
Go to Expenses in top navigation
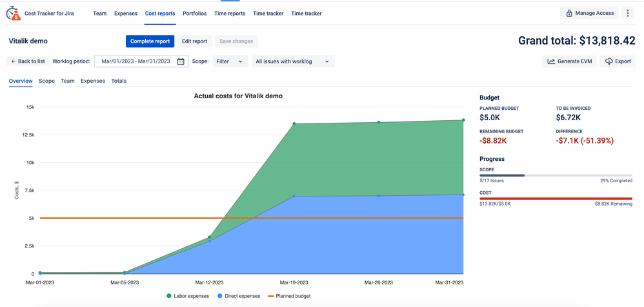[x=126, y=13]
